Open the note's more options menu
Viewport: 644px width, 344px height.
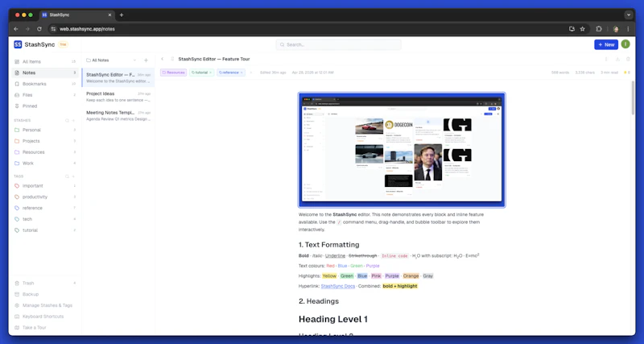606,59
